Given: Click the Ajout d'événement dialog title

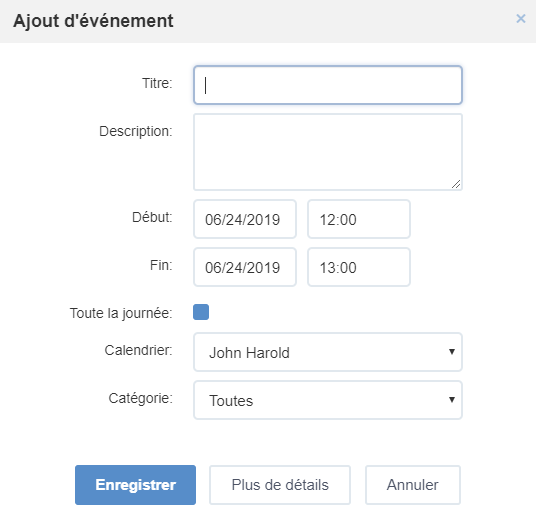Looking at the screenshot, I should coord(93,21).
